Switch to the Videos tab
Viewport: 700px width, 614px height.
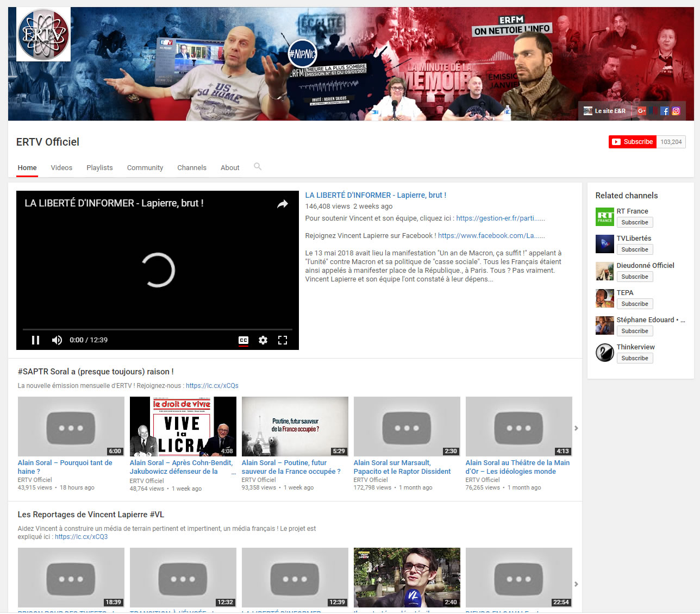click(61, 168)
